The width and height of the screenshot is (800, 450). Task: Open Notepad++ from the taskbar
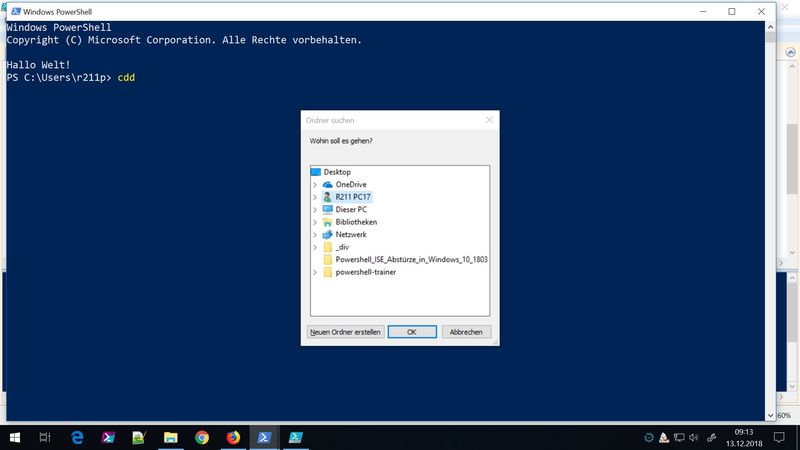pos(139,437)
